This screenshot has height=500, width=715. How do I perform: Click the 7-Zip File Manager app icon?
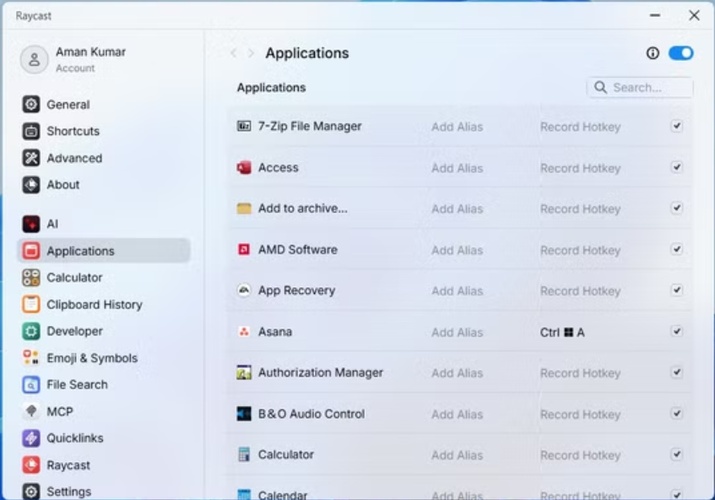pos(244,126)
